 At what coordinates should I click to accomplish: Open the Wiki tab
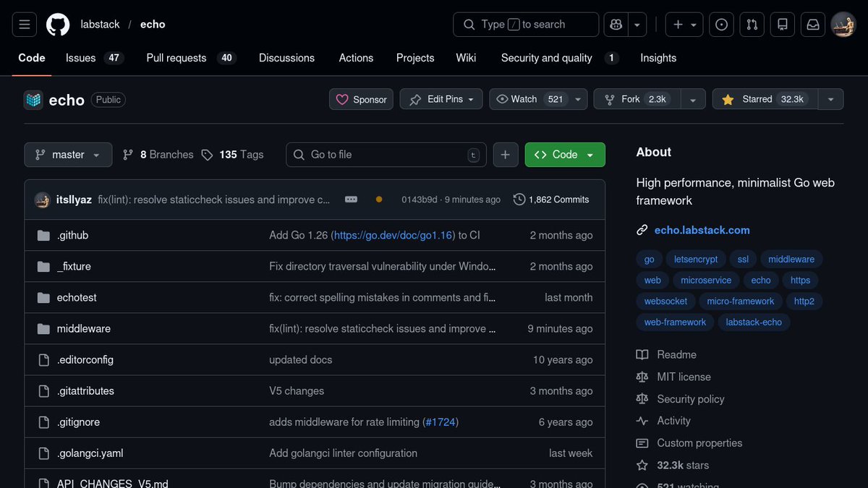point(466,58)
